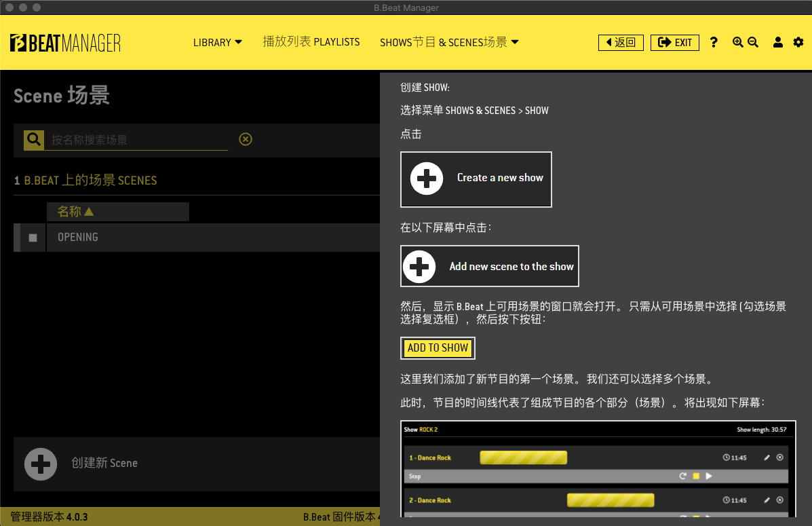
Task: Click the 返回 back button
Action: coord(621,43)
